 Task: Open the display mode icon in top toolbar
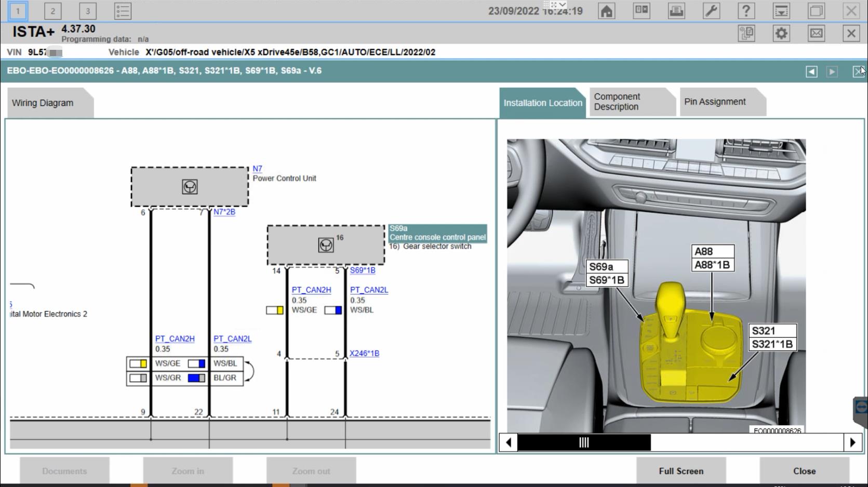[x=642, y=11]
